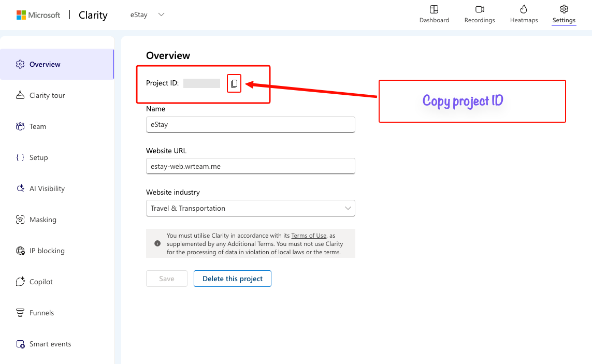The image size is (592, 364).
Task: Click the Team people icon in sidebar
Action: pyautogui.click(x=20, y=126)
